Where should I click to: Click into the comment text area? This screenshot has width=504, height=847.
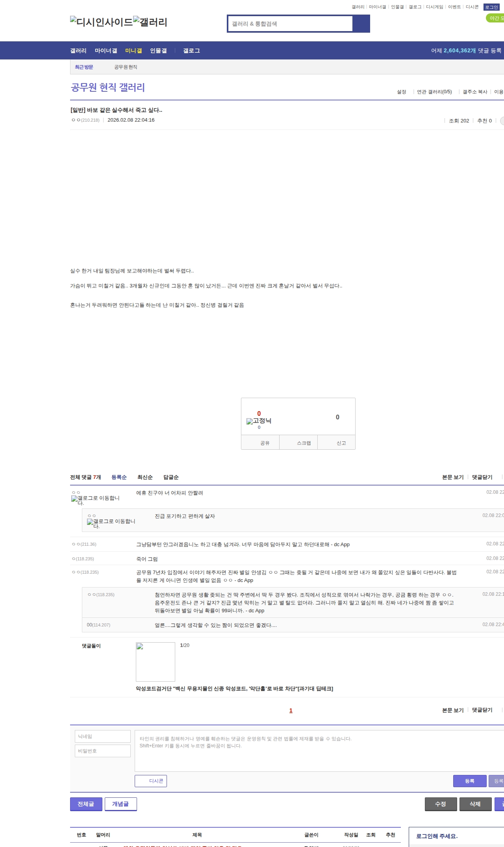tap(319, 751)
